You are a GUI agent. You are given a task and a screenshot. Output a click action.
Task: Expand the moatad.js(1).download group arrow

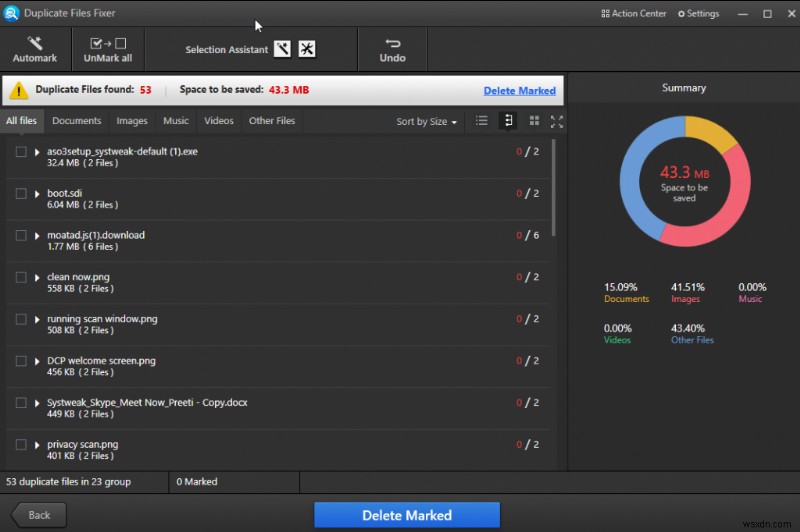pos(37,236)
